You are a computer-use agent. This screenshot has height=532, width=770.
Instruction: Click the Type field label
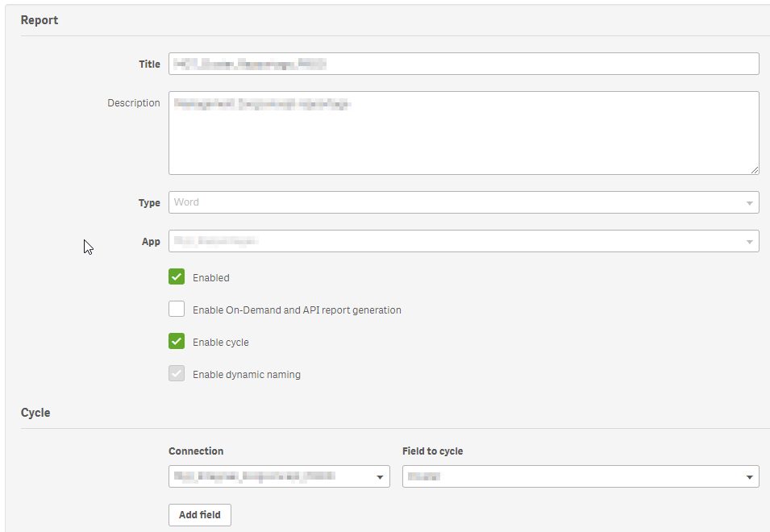click(149, 203)
